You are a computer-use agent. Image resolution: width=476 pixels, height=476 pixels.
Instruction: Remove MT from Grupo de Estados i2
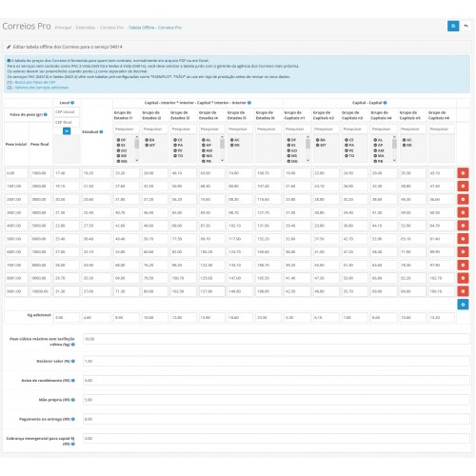pos(147,146)
